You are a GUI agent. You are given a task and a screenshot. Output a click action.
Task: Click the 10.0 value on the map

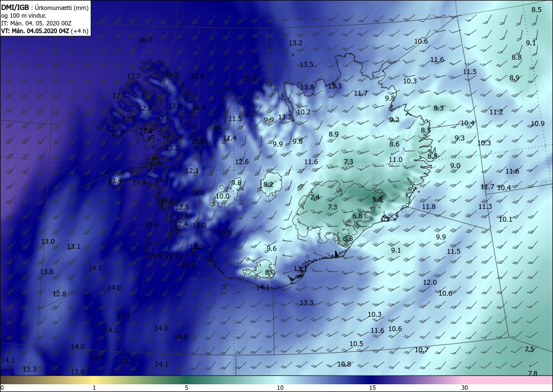click(222, 196)
